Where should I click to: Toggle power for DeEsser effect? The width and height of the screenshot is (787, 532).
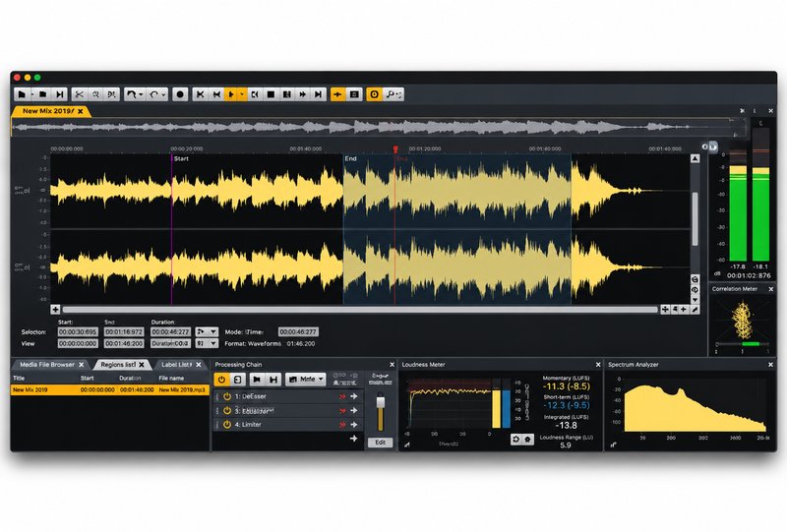[x=227, y=396]
